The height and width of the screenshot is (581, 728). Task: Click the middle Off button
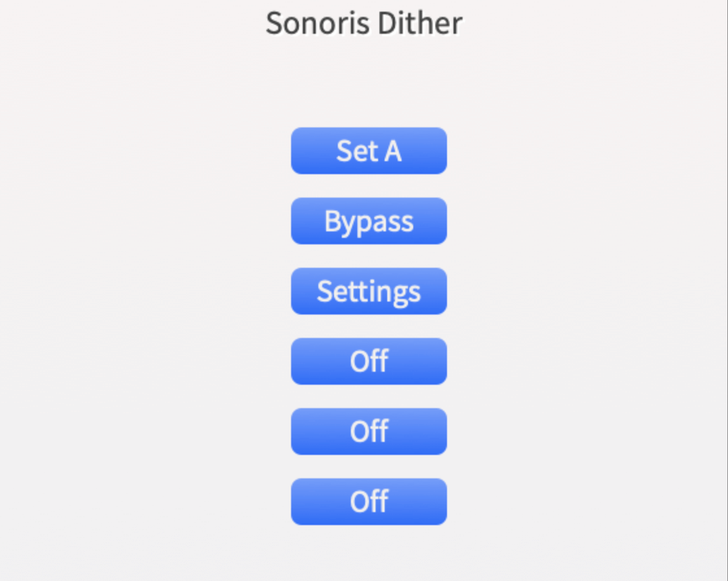point(369,432)
